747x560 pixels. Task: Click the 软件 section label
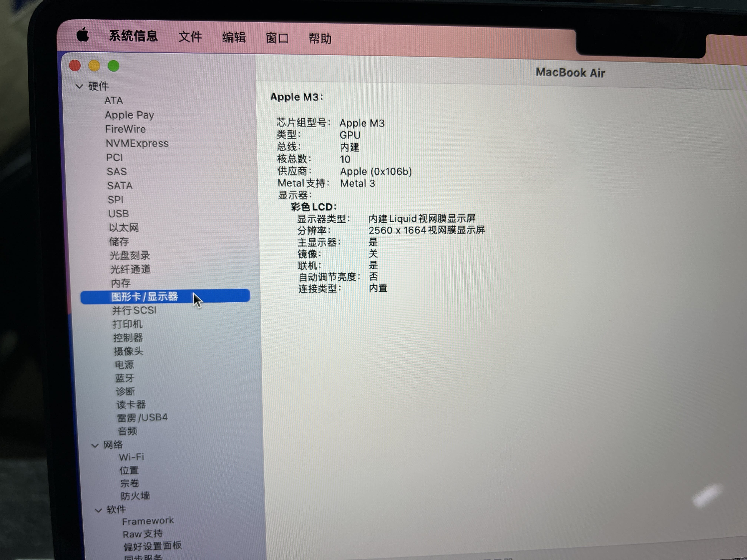(117, 510)
